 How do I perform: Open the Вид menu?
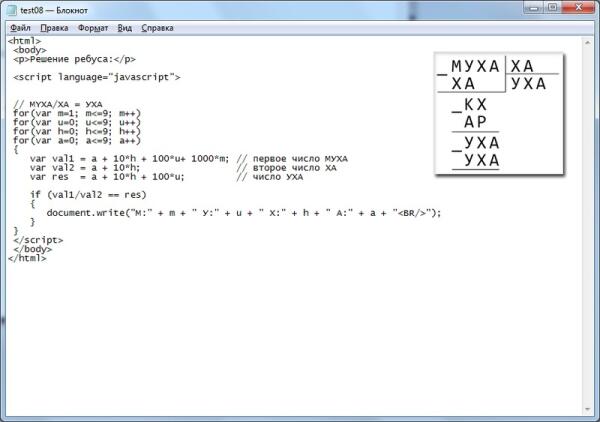[x=124, y=28]
